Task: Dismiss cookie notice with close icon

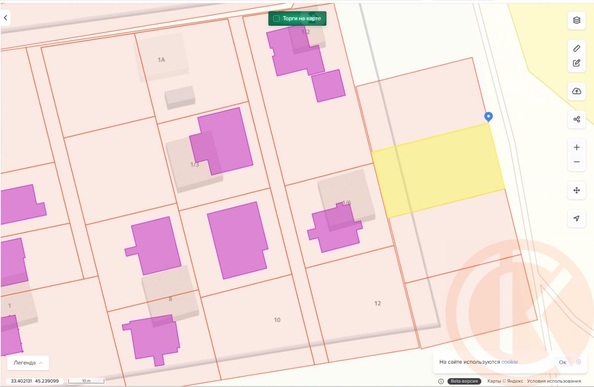Action: tap(578, 362)
